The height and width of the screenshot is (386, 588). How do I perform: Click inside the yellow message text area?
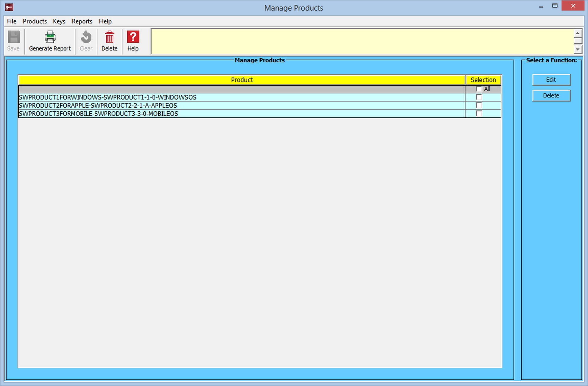[362, 41]
